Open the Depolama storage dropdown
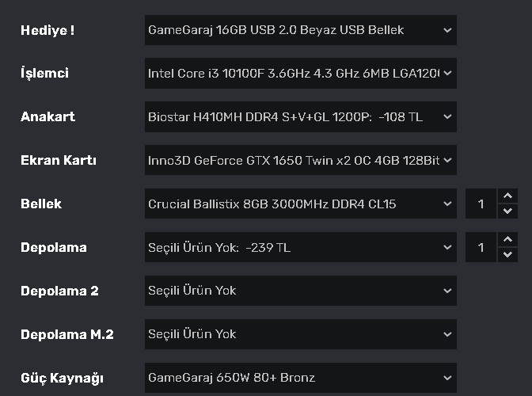This screenshot has height=396, width=532. click(293, 247)
